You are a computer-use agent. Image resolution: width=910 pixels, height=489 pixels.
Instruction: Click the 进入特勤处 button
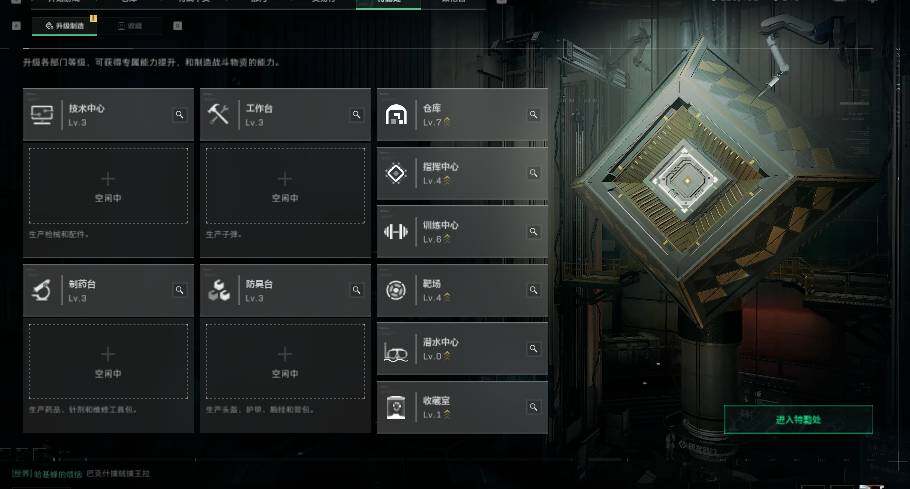tap(798, 419)
